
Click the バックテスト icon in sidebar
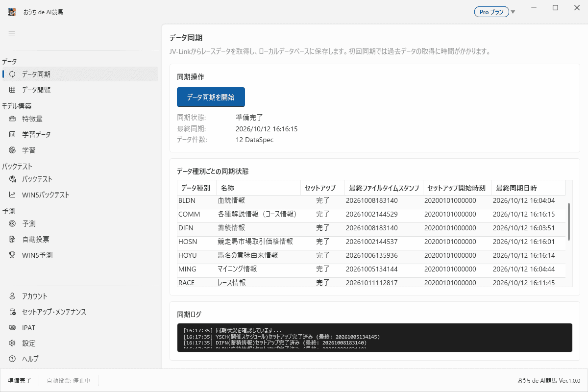pos(12,179)
